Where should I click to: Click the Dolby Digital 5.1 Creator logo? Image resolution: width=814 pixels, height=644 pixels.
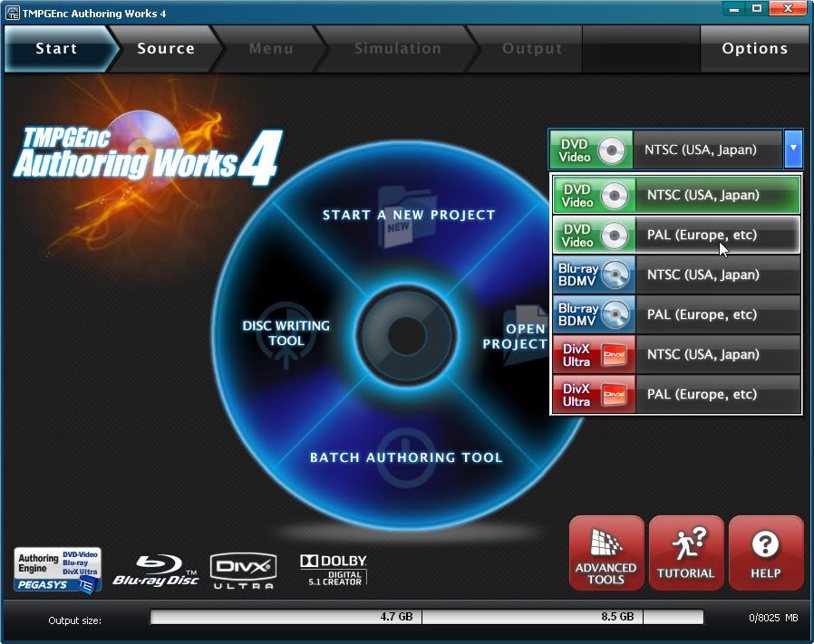333,570
